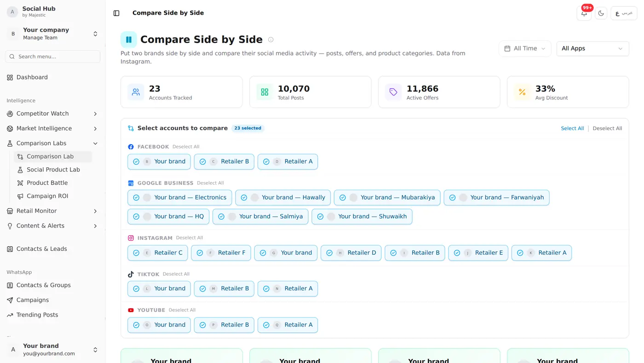
Task: Toggle the Instagram Retailer D account chip
Action: (351, 253)
